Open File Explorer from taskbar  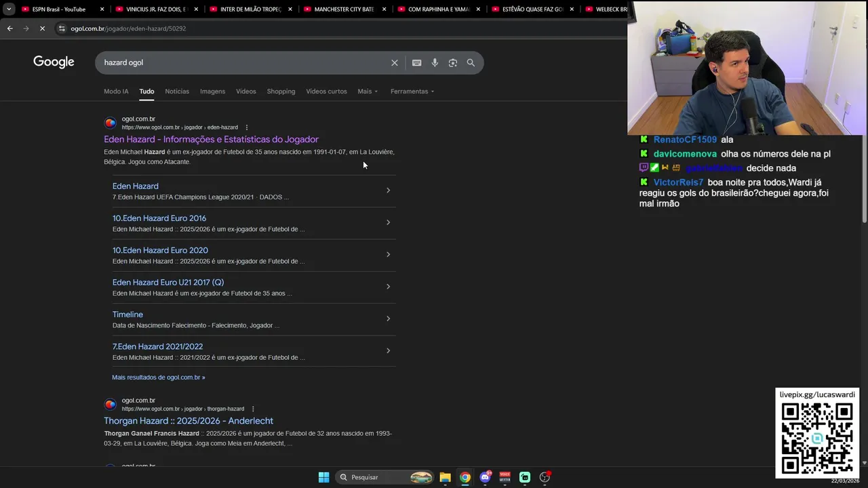coord(445,477)
